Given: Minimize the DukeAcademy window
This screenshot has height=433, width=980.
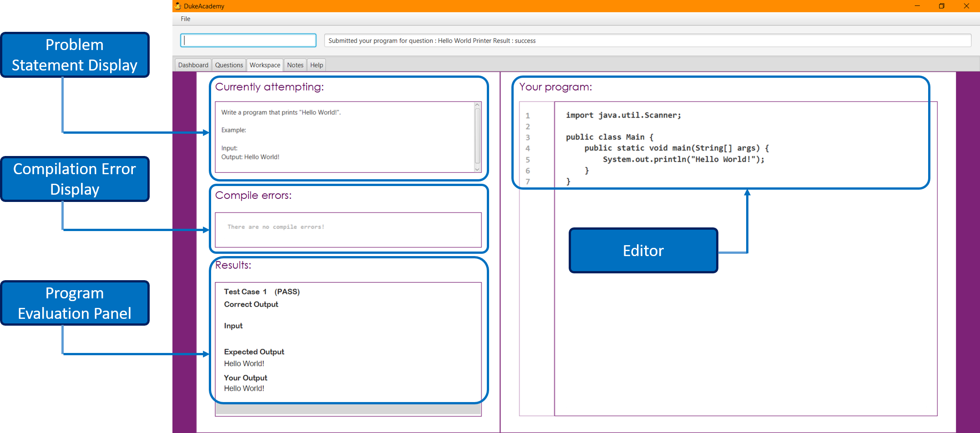Looking at the screenshot, I should pos(917,6).
